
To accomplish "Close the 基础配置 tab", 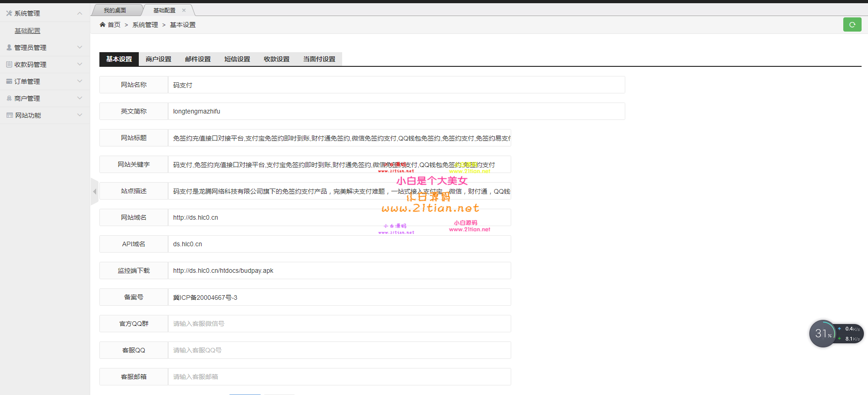I will [x=184, y=10].
